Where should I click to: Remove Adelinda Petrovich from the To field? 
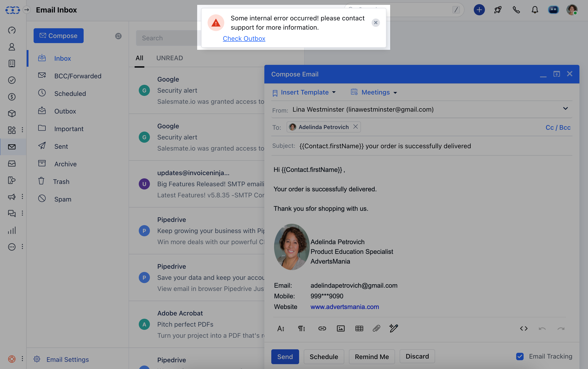point(356,127)
